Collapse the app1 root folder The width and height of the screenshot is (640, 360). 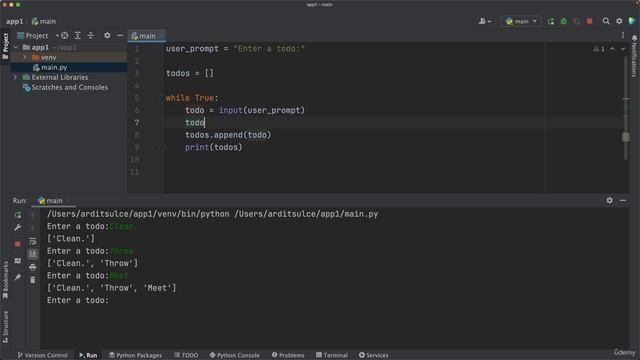16,47
